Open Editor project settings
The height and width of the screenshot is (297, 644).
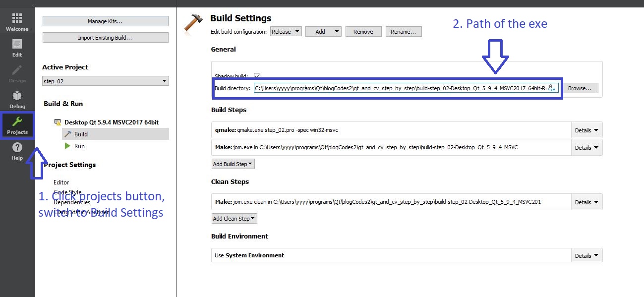[x=61, y=182]
